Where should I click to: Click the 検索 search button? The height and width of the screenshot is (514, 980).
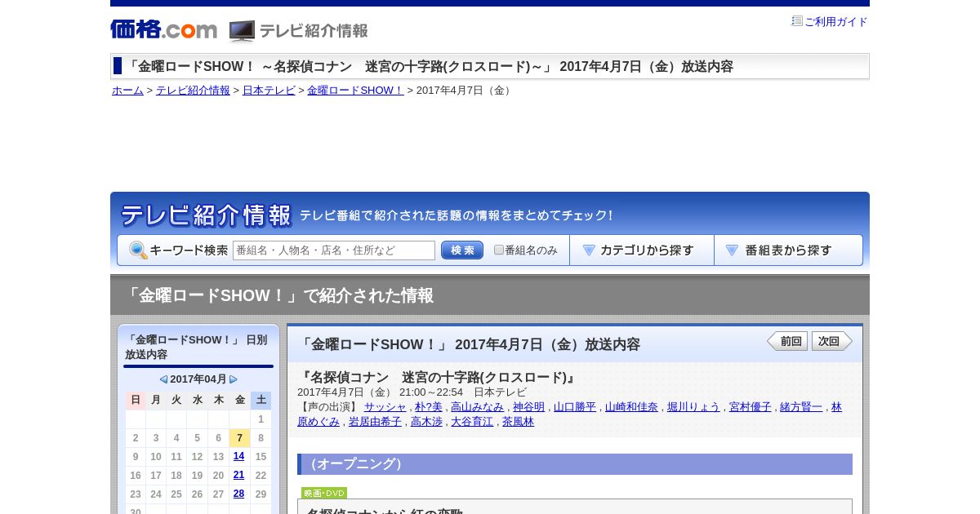(x=462, y=250)
